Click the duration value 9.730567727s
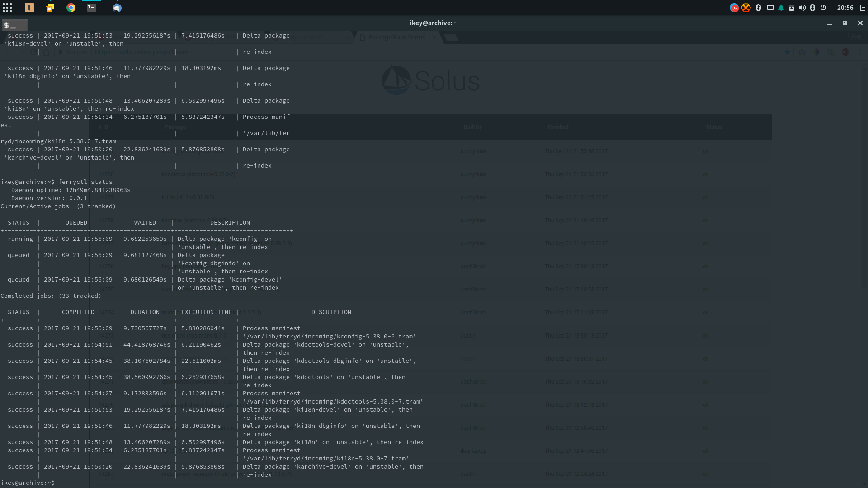 click(145, 328)
